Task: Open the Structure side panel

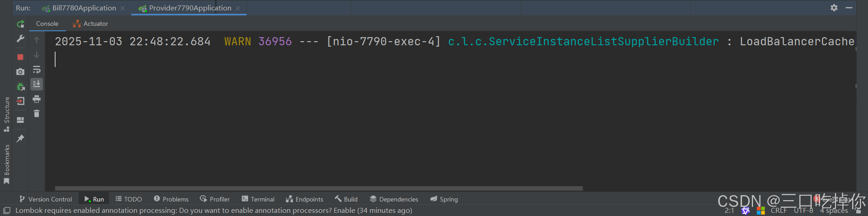Action: point(7,114)
